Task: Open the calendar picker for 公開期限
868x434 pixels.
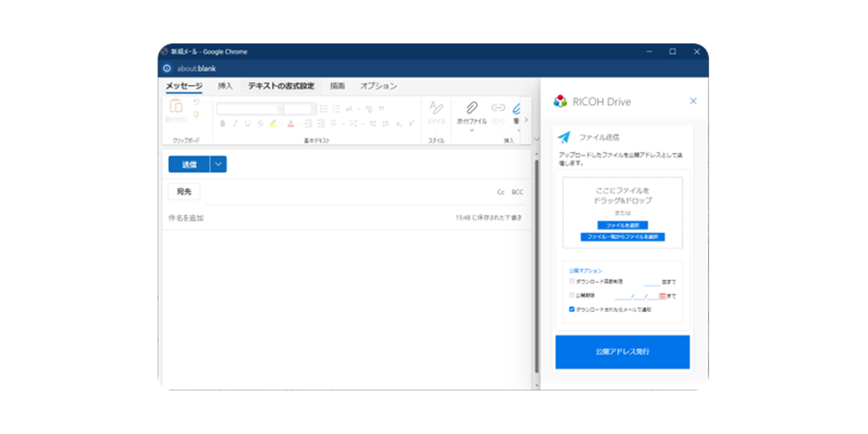Action: tap(664, 297)
